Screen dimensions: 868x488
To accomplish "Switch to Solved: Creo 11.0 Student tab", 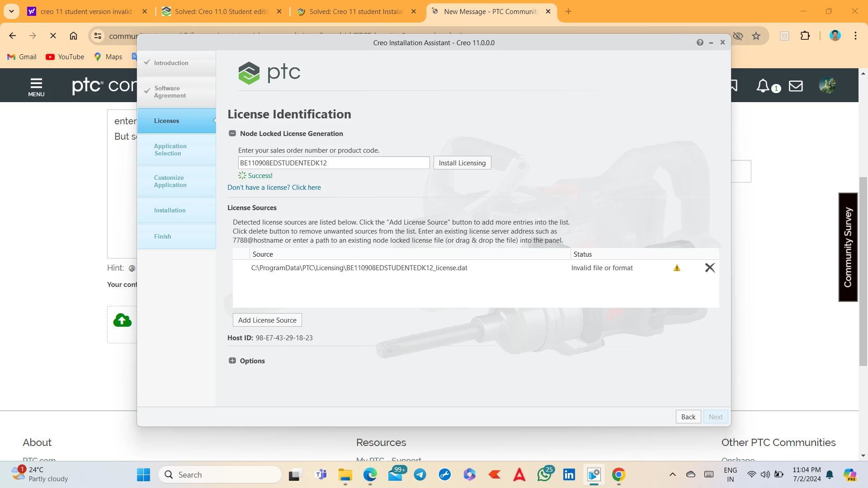I will point(222,11).
